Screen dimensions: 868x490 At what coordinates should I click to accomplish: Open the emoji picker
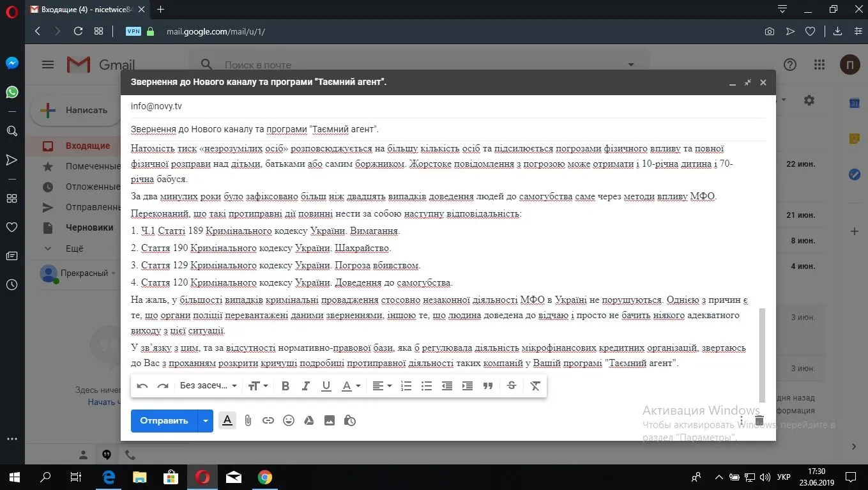(289, 420)
